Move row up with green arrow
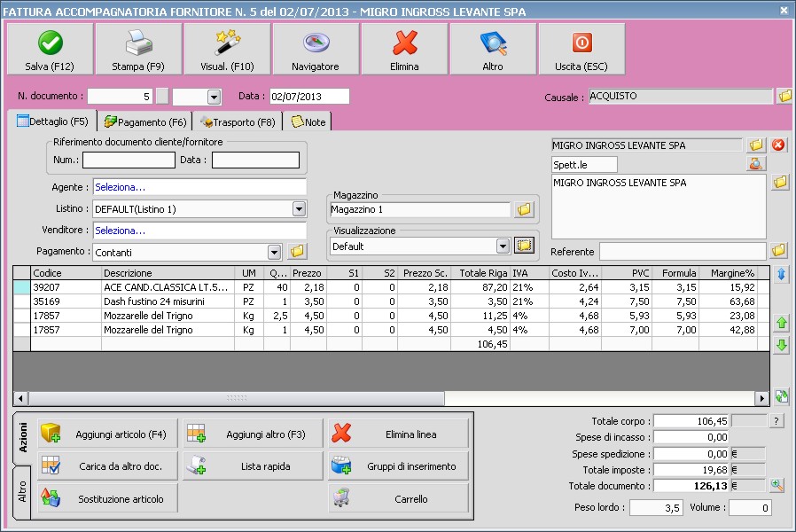 [x=782, y=323]
